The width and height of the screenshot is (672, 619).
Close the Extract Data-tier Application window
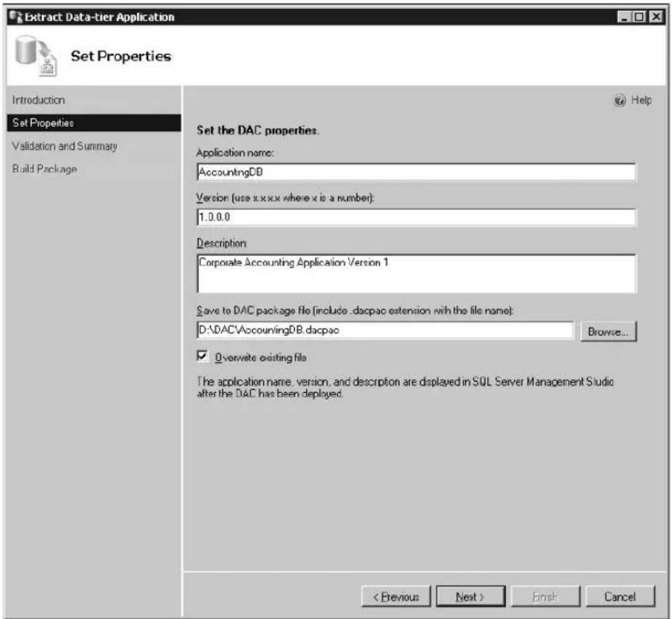656,17
